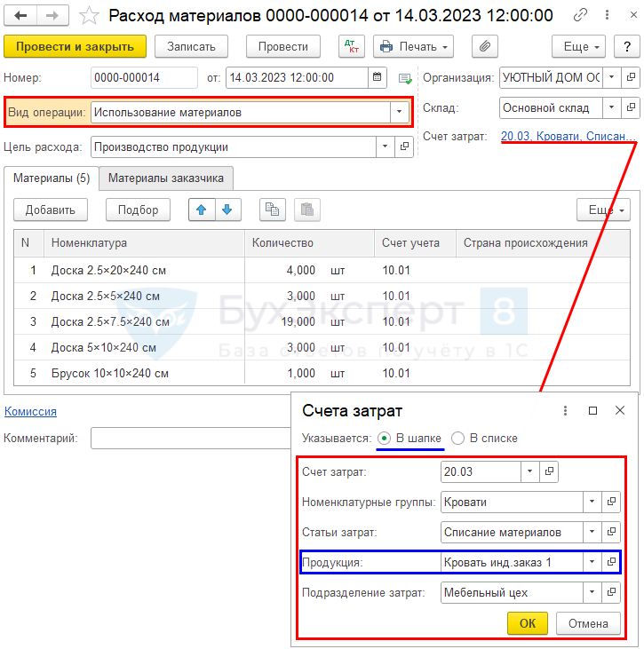Click the Записать button
644x649 pixels.
pos(191,46)
